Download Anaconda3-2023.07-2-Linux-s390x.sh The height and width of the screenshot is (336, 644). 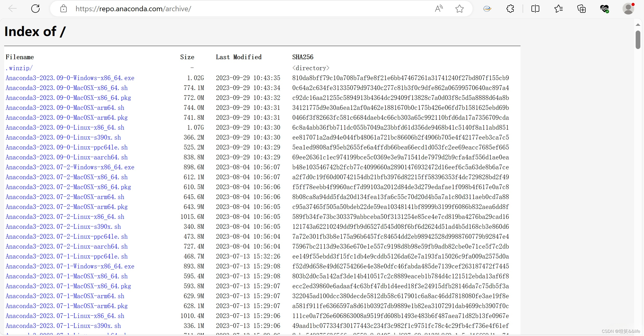coord(63,227)
